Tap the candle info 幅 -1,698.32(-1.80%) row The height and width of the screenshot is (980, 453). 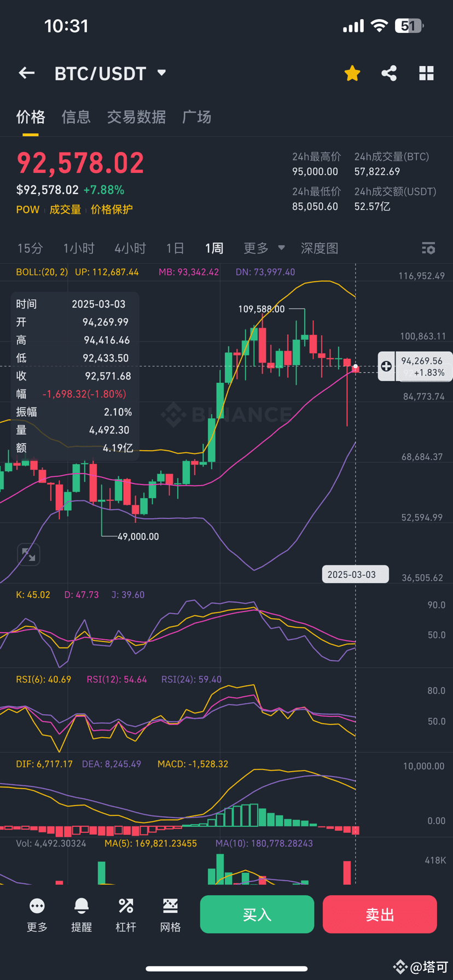[71, 394]
